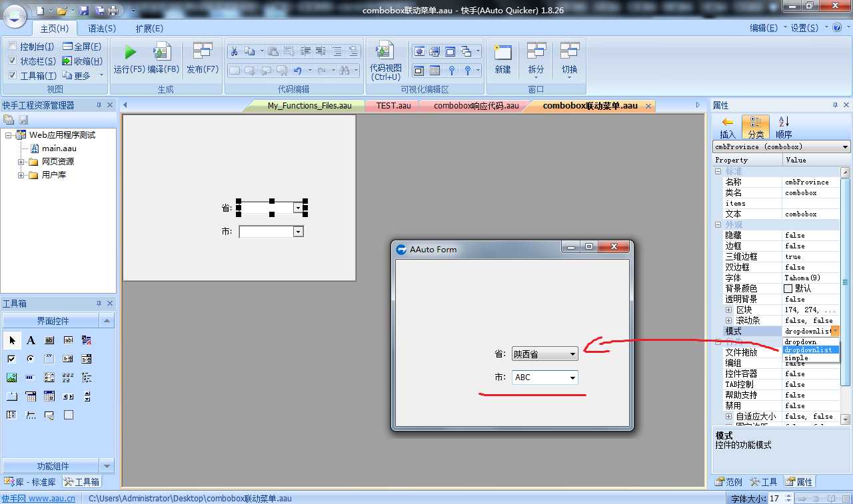This screenshot has width=853, height=504.
Task: Open the 模式 value dropdown arrow
Action: [x=835, y=331]
